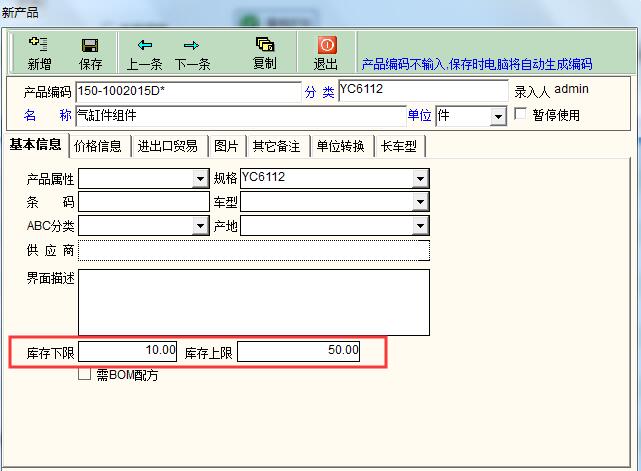The height and width of the screenshot is (471, 641).
Task: Click the 复制 (Copy) toolbar icon
Action: click(264, 45)
